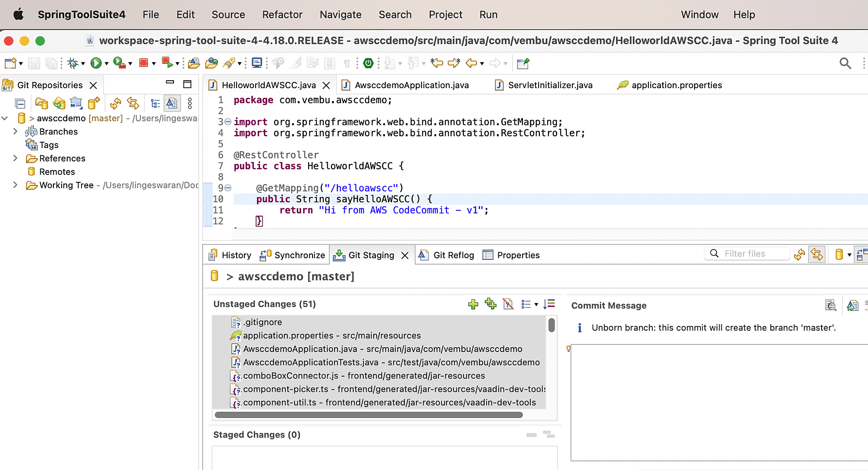Select the Tags node in repository tree
This screenshot has height=470, width=868.
tap(49, 145)
